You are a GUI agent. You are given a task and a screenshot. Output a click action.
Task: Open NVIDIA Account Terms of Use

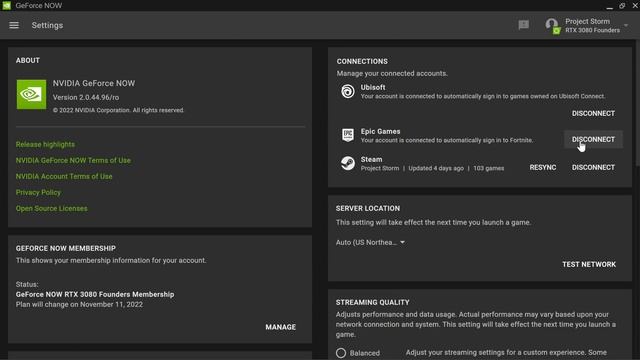[x=64, y=176]
